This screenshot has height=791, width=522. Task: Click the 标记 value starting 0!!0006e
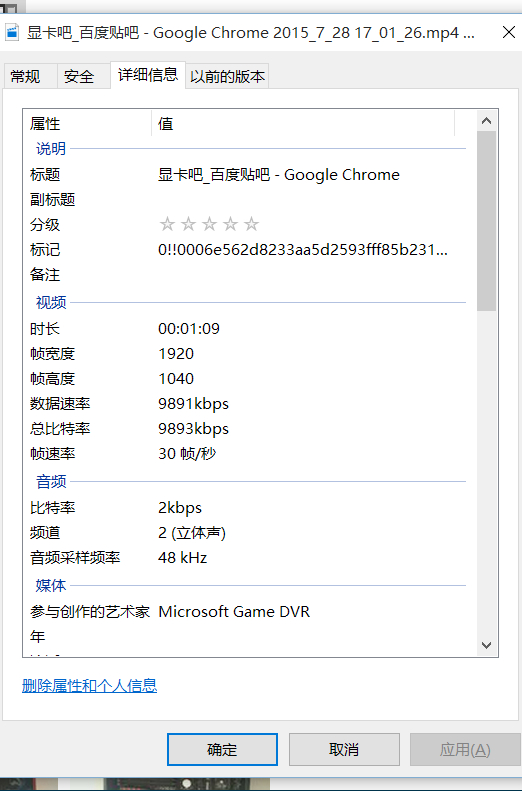[303, 249]
